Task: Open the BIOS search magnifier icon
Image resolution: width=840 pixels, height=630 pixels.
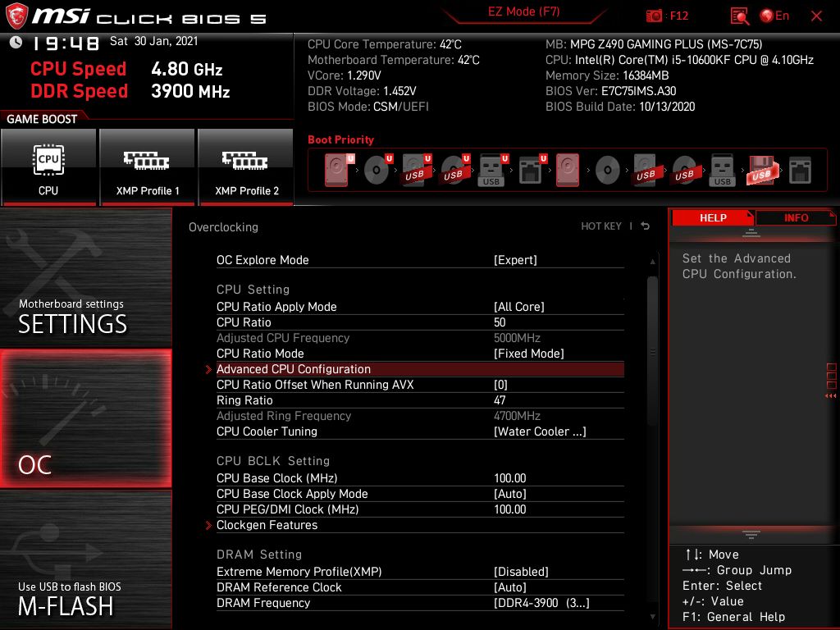Action: coord(739,16)
